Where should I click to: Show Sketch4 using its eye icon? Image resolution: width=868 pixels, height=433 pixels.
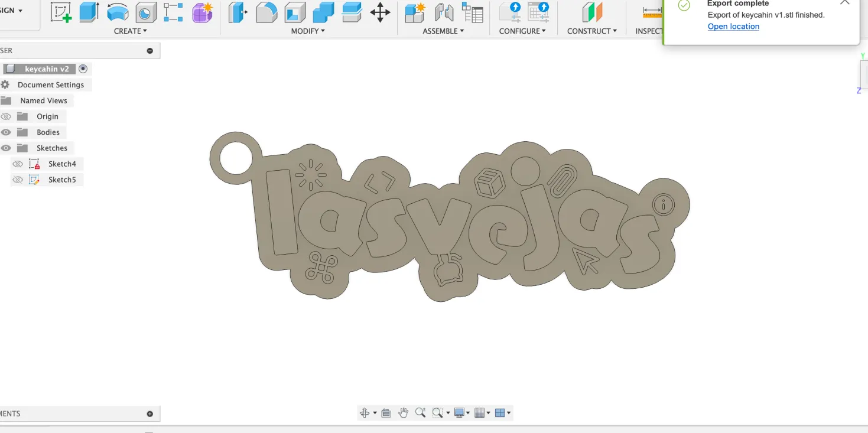coord(18,164)
